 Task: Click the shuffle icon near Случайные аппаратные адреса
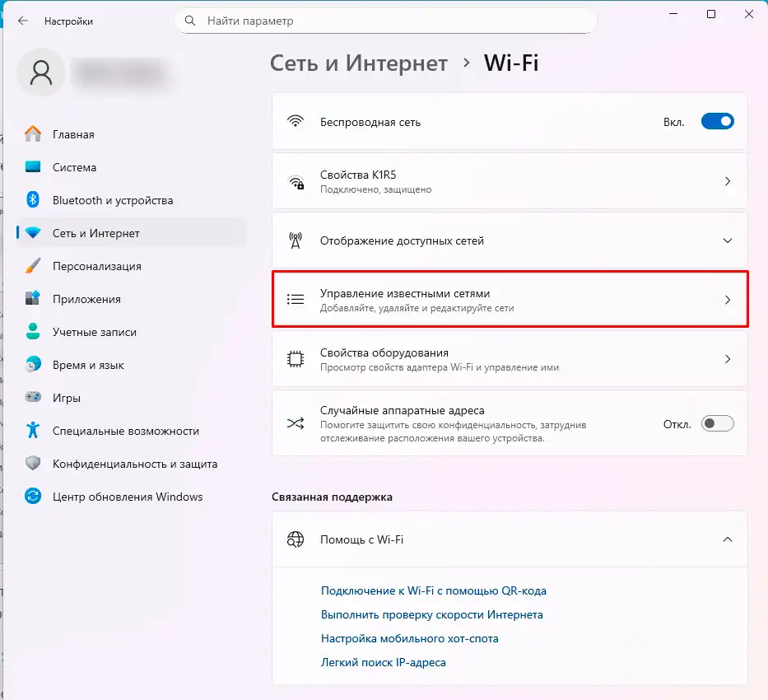(296, 422)
